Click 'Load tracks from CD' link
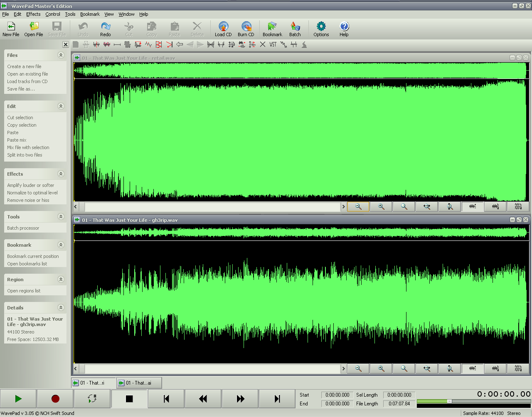 27,81
